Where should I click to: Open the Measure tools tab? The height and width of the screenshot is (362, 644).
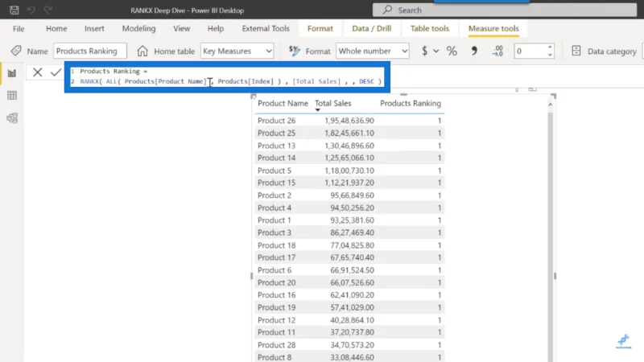493,28
